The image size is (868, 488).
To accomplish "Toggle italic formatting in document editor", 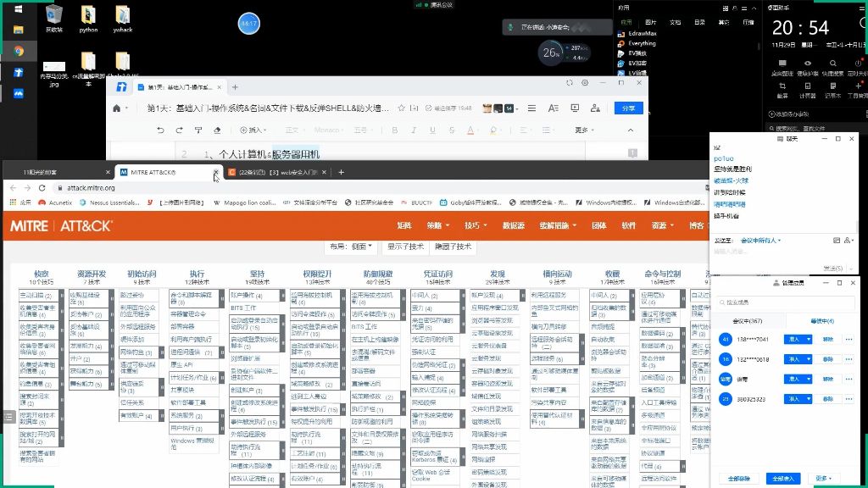I will coord(414,130).
